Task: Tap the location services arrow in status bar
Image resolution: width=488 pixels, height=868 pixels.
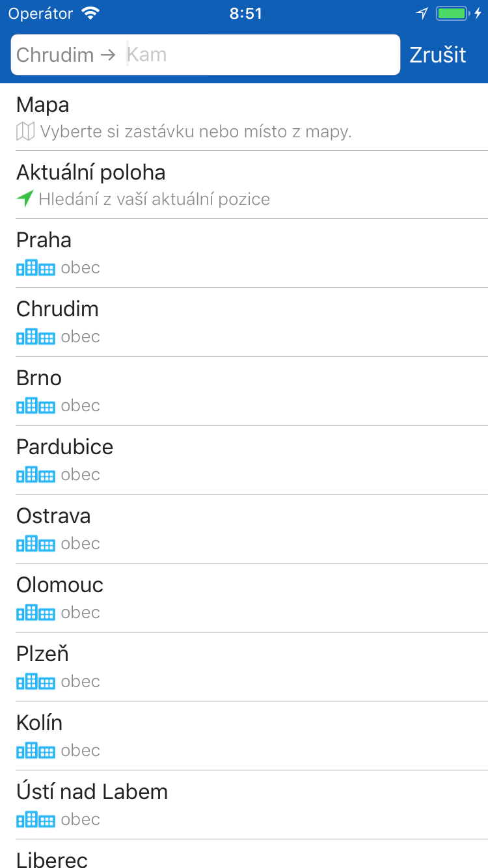Action: tap(422, 14)
